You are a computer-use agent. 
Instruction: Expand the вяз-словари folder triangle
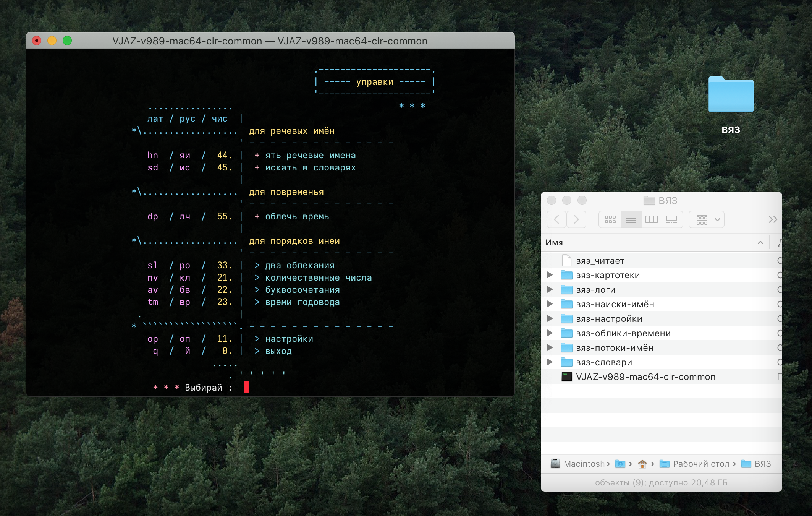tap(550, 362)
